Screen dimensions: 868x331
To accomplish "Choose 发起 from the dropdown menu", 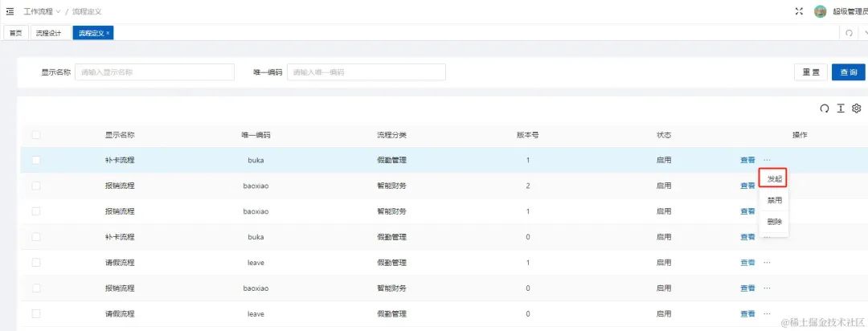I will click(774, 178).
